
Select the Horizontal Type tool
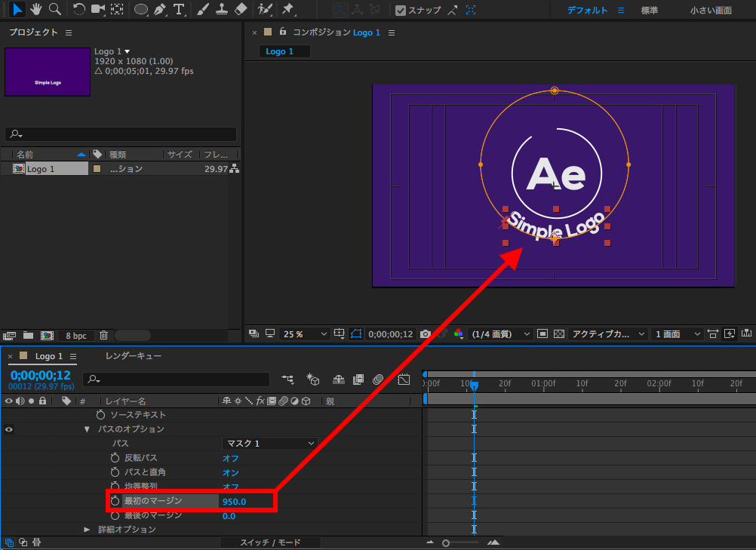179,10
